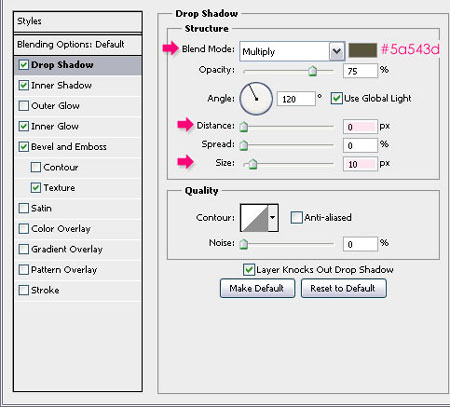Select the Styles header item

pyautogui.click(x=78, y=22)
